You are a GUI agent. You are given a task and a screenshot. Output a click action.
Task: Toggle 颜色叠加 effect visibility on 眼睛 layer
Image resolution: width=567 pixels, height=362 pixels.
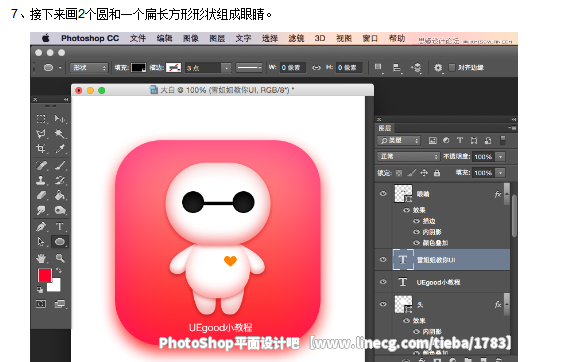coord(416,243)
